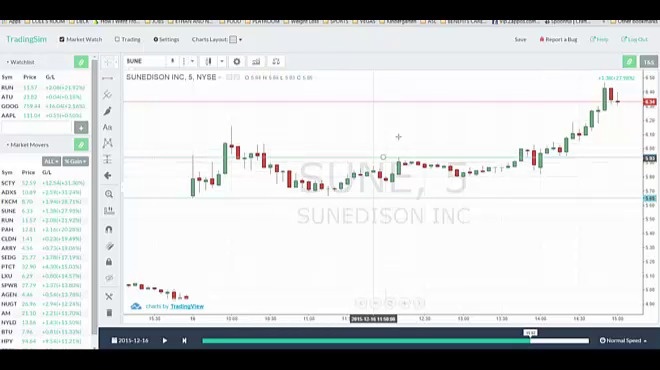This screenshot has width=660, height=370.
Task: Select the horizontal trend line tool
Action: 108,78
